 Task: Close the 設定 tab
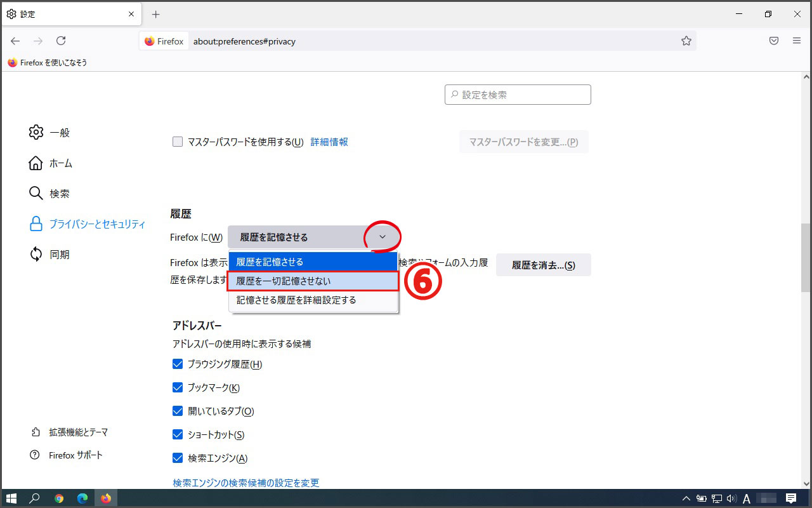pyautogui.click(x=131, y=14)
